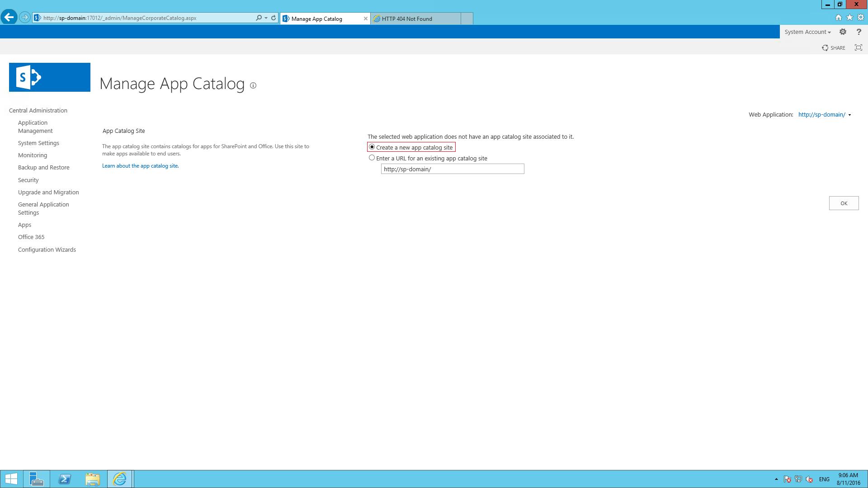Show hidden tray icons arrow
This screenshot has width=868, height=488.
tap(776, 479)
